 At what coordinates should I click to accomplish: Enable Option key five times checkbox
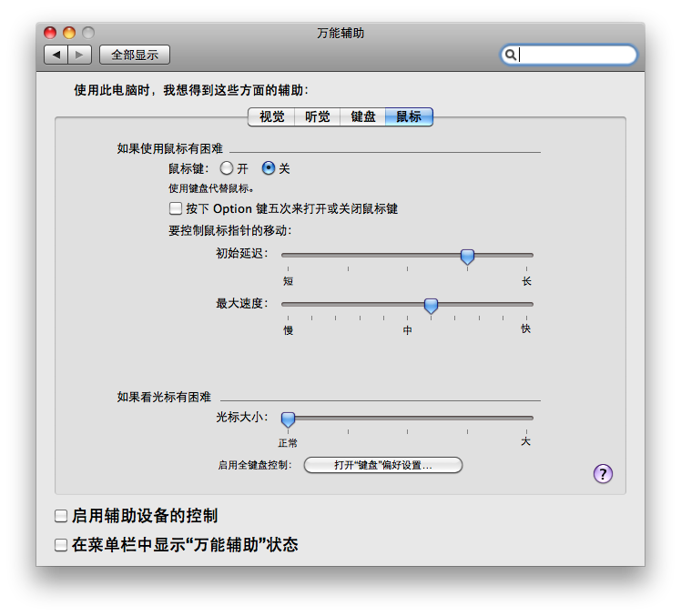click(176, 208)
